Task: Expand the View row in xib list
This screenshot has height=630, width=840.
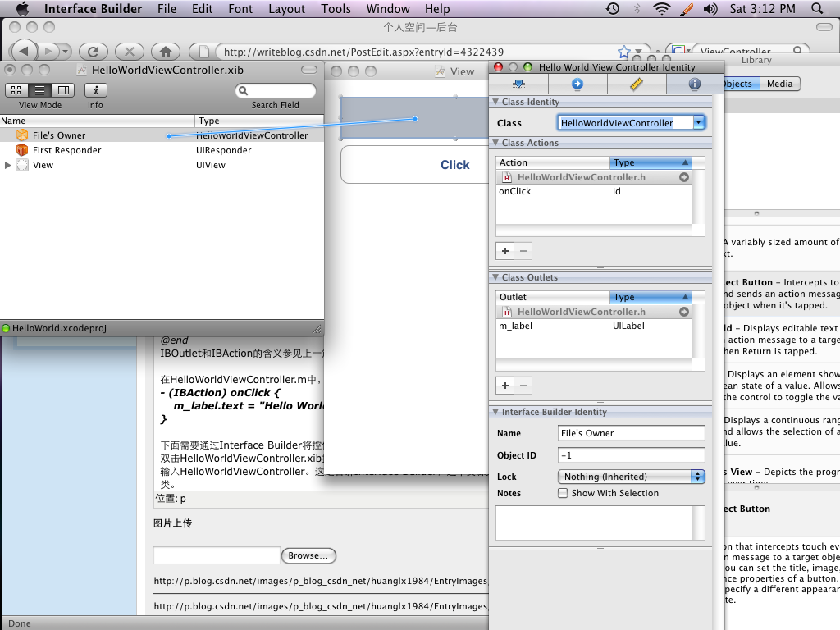Action: pyautogui.click(x=7, y=165)
